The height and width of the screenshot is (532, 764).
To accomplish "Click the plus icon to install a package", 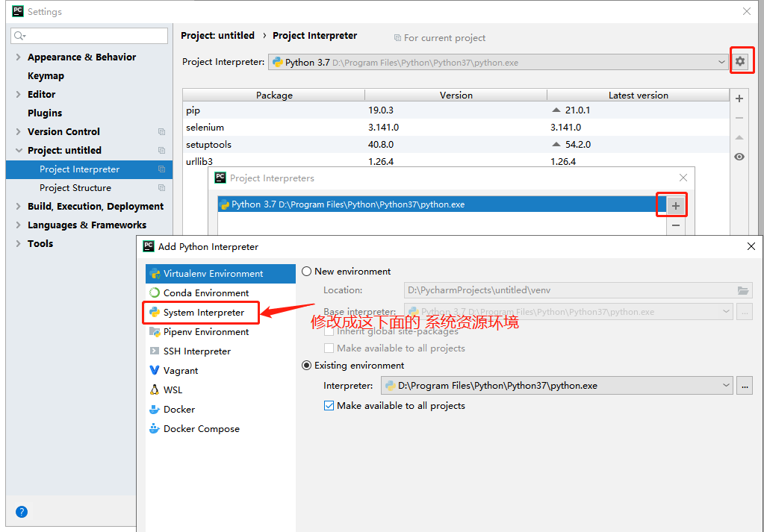I will pos(739,98).
